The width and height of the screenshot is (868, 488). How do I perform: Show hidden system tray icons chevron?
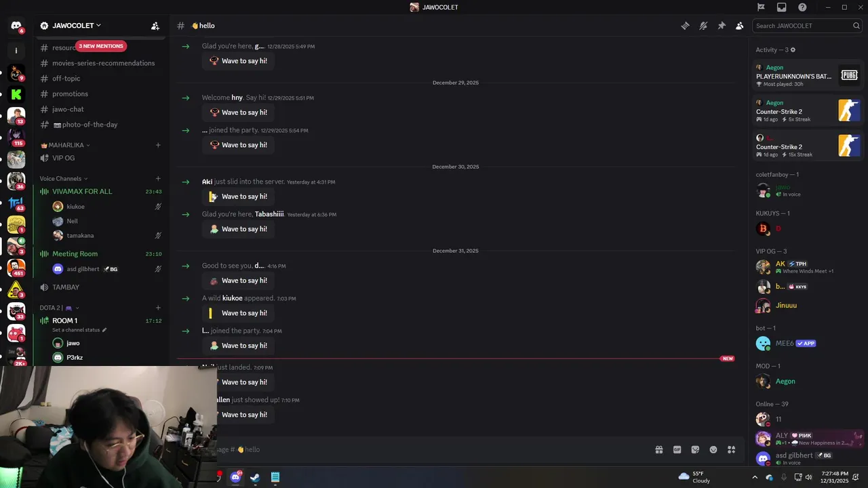pos(755,477)
